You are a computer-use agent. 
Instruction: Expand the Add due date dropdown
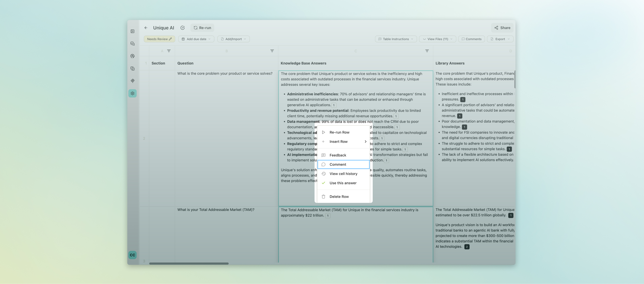[x=196, y=39]
